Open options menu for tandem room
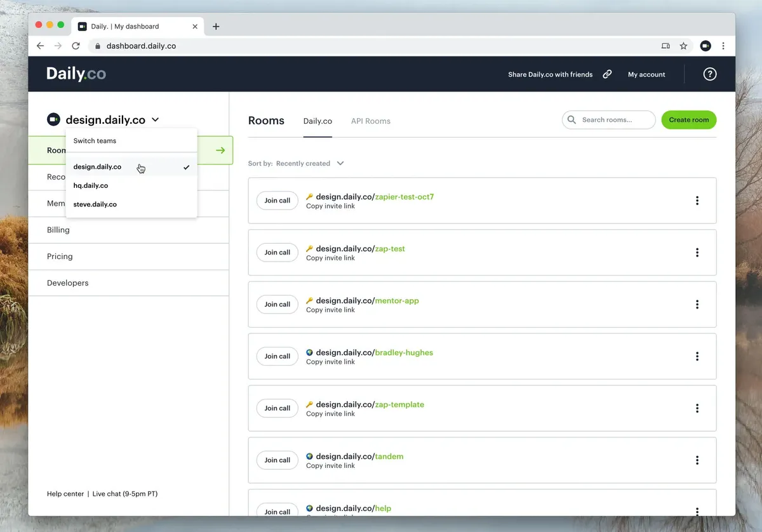The width and height of the screenshot is (762, 532). (x=697, y=461)
